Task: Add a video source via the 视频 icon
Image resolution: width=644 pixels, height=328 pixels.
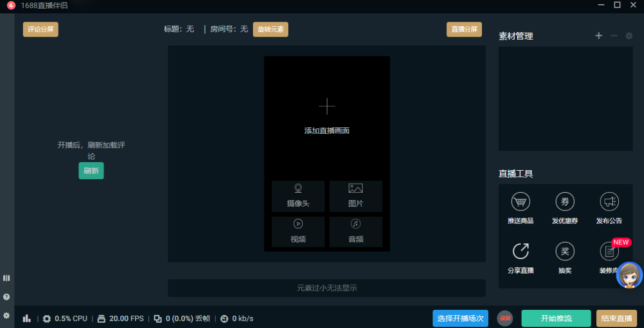Action: tap(298, 232)
